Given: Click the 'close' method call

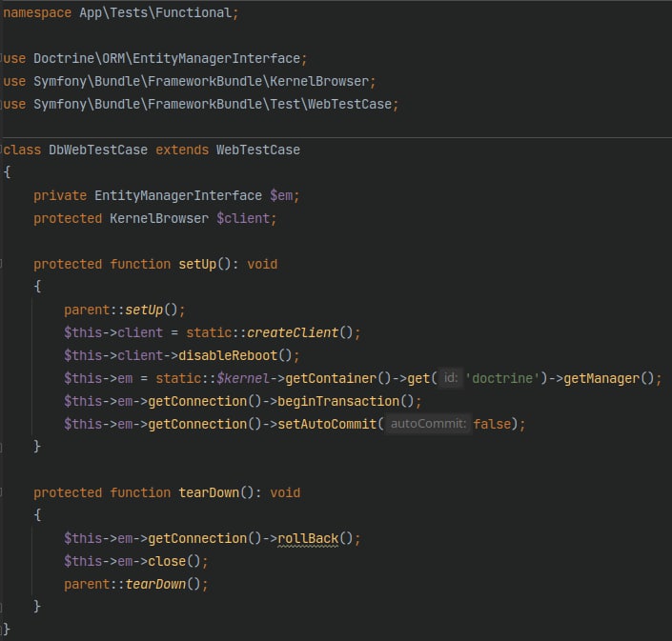Looking at the screenshot, I should point(167,561).
